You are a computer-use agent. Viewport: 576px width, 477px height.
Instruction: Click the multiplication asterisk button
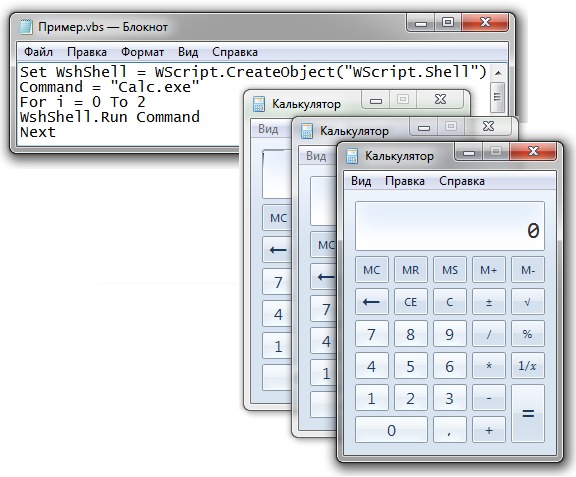coord(489,366)
